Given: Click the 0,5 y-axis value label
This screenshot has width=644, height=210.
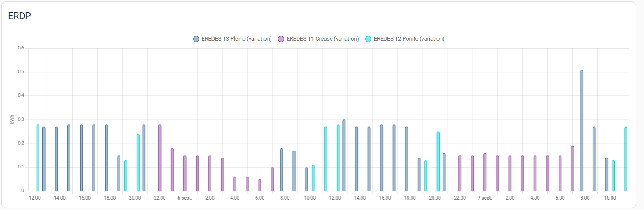Looking at the screenshot, I should (21, 72).
